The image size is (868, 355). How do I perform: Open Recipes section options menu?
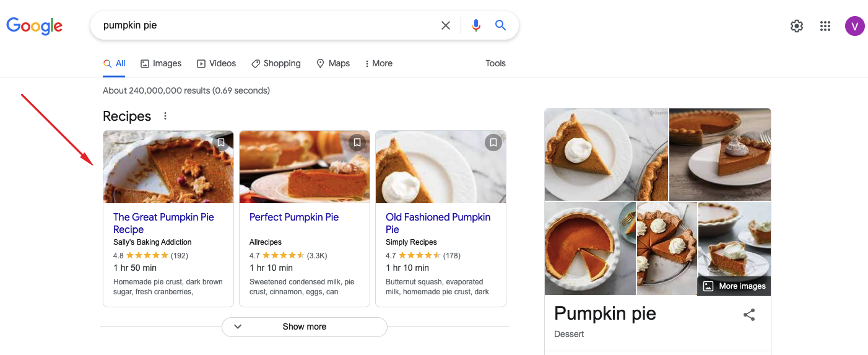tap(165, 116)
